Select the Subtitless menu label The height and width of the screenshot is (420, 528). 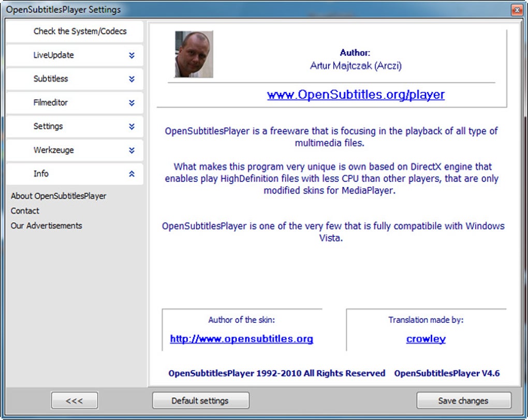[51, 79]
